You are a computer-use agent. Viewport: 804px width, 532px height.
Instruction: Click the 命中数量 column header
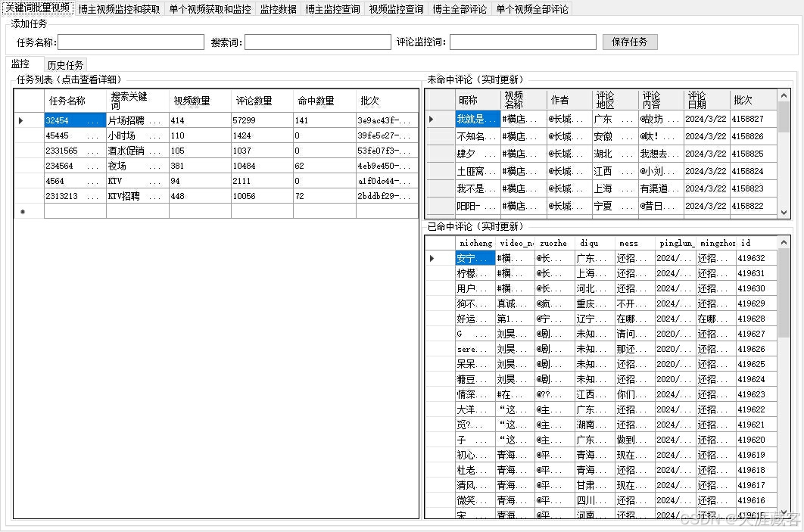point(325,101)
